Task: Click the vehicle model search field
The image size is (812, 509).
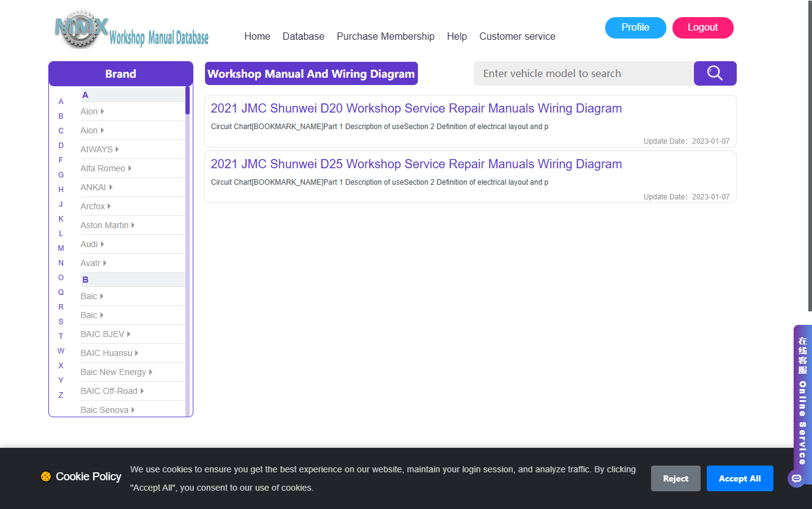Action: click(584, 73)
